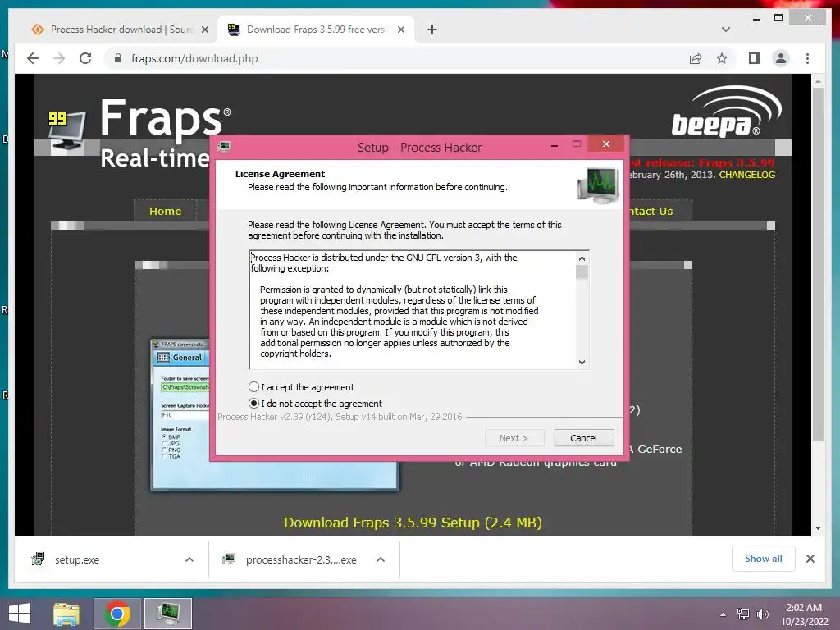Click the license agreement scrollbar thumb
This screenshot has width=840, height=630.
[x=582, y=272]
